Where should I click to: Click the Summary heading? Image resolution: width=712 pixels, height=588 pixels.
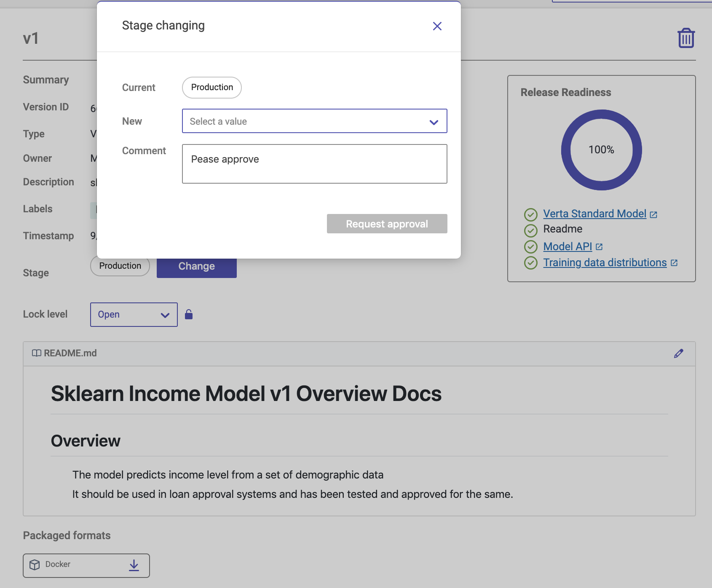[x=46, y=80]
